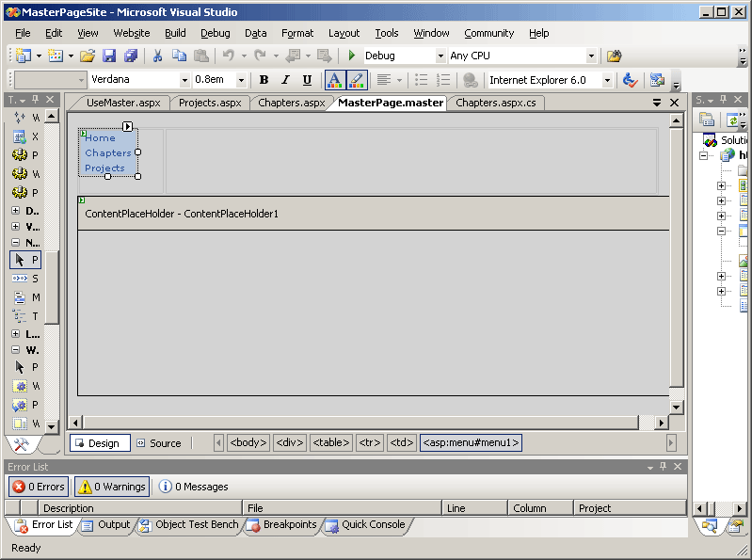The image size is (752, 560).
Task: Switch to the Chapters.aspx.cs tab
Action: pyautogui.click(x=495, y=103)
